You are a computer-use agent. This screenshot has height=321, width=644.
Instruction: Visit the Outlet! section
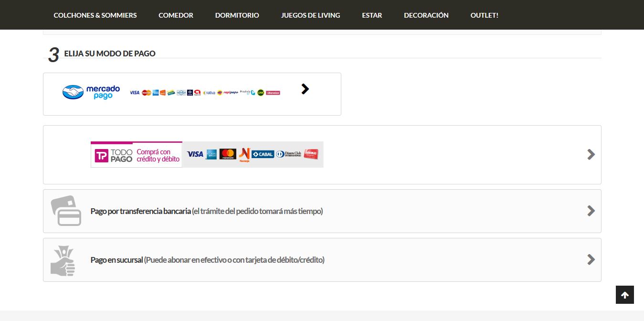click(x=484, y=15)
